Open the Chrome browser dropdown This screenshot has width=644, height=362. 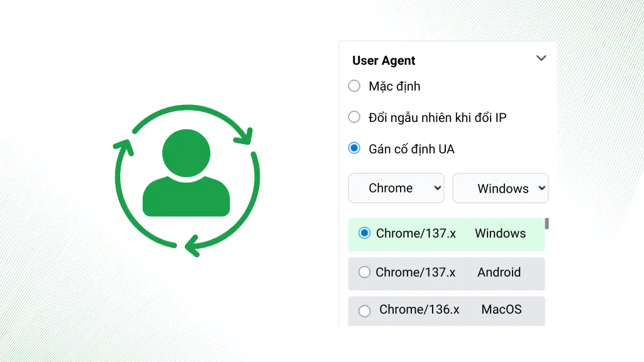(x=396, y=188)
